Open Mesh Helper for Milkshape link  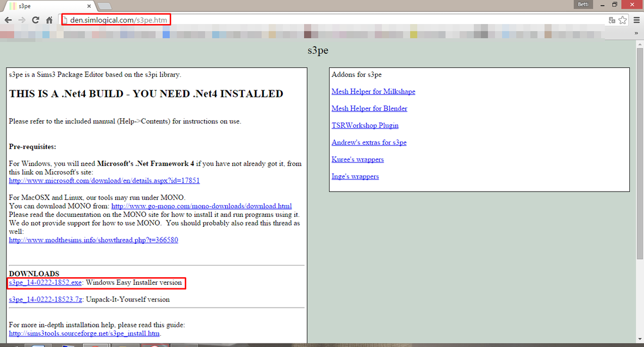coord(374,91)
